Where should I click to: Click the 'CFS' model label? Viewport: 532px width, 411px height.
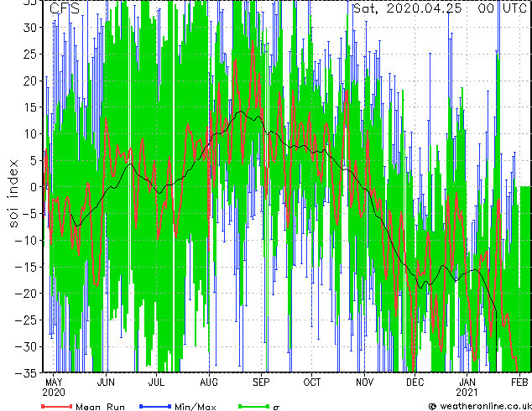pyautogui.click(x=64, y=8)
